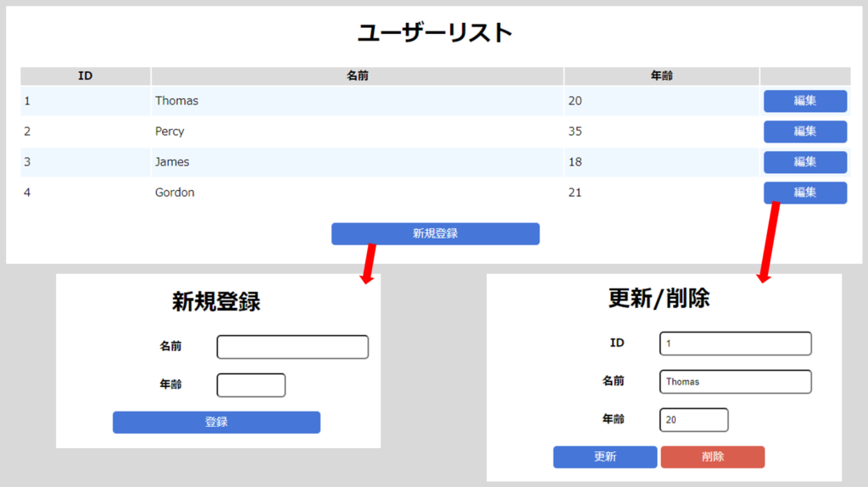Open edit for the James row
This screenshot has width=868, height=487.
pos(805,162)
